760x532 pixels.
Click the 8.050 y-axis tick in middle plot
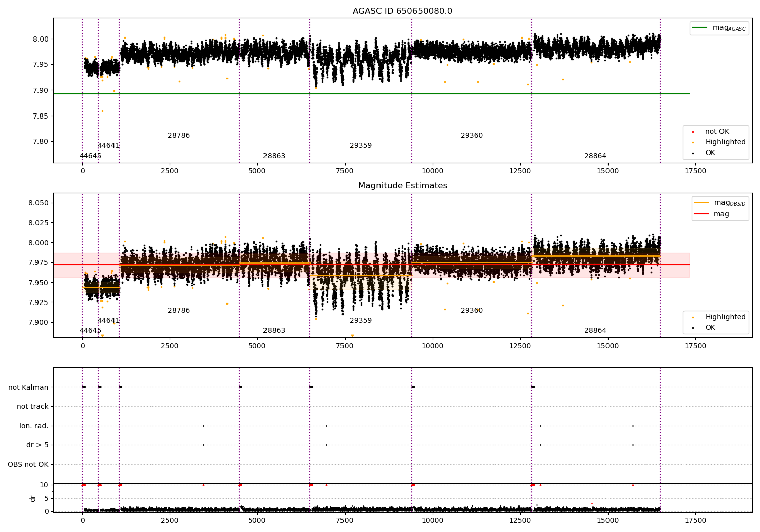[x=40, y=203]
